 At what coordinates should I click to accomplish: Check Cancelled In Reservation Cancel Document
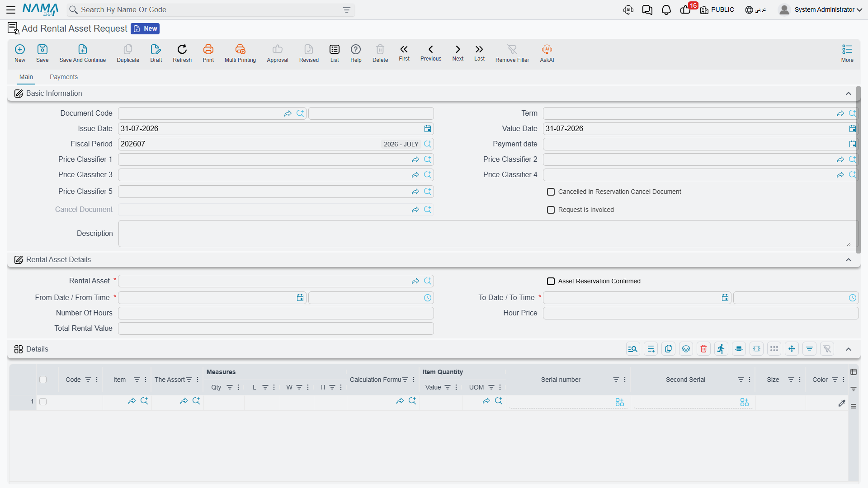point(551,192)
